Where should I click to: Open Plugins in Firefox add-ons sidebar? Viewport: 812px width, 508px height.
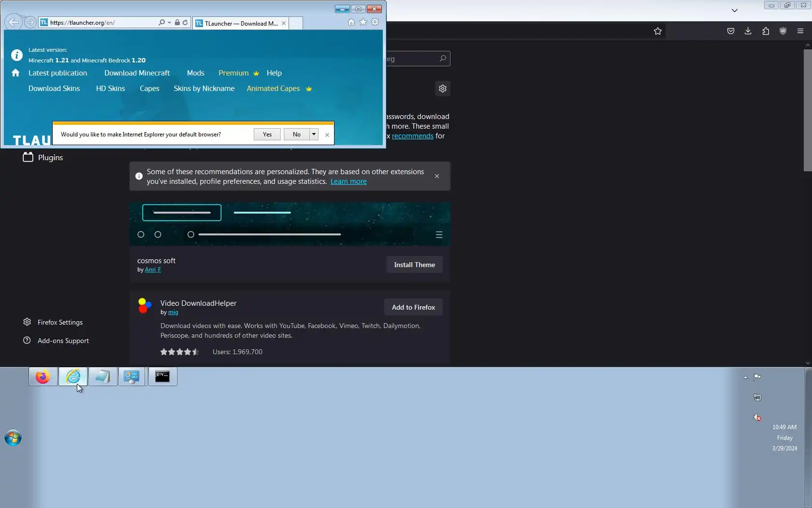tap(43, 157)
